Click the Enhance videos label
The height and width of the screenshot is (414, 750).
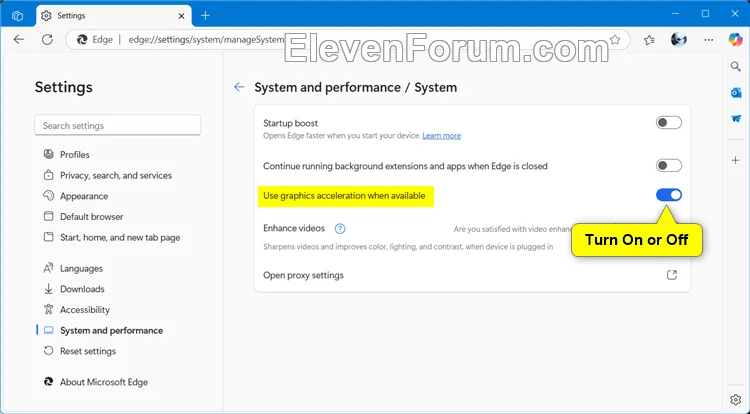(294, 229)
